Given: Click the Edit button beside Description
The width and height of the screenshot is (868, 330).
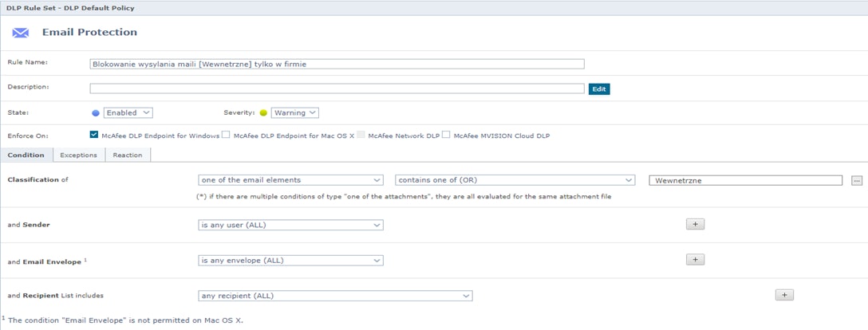Looking at the screenshot, I should coord(599,89).
